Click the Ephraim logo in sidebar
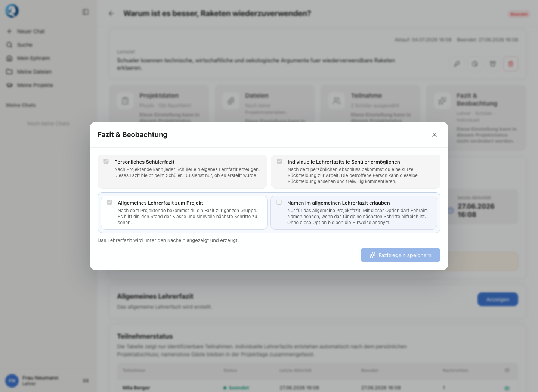538x392 pixels. click(12, 11)
